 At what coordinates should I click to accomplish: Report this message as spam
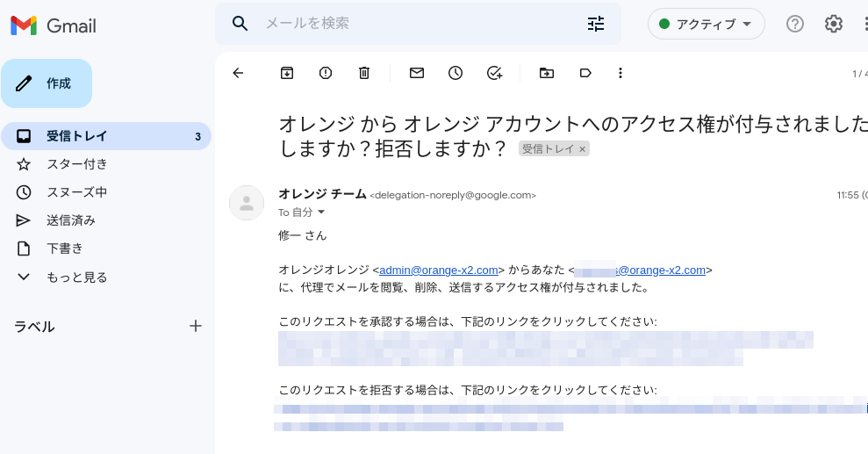click(326, 73)
